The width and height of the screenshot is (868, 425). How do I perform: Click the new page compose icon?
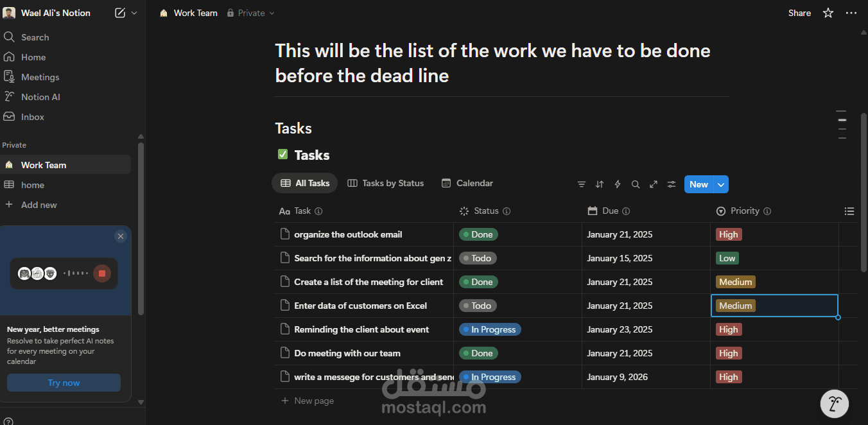120,13
